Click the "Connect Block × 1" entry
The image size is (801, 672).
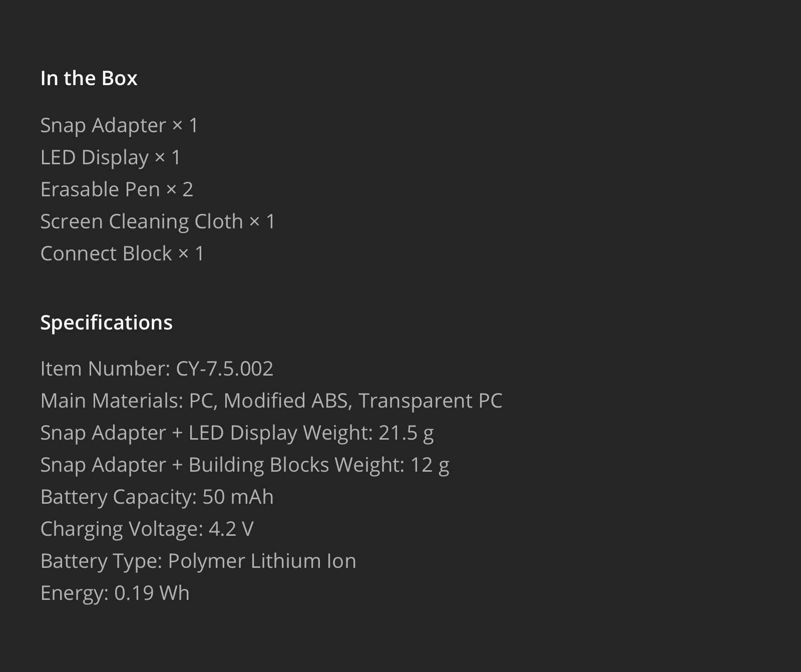[122, 253]
